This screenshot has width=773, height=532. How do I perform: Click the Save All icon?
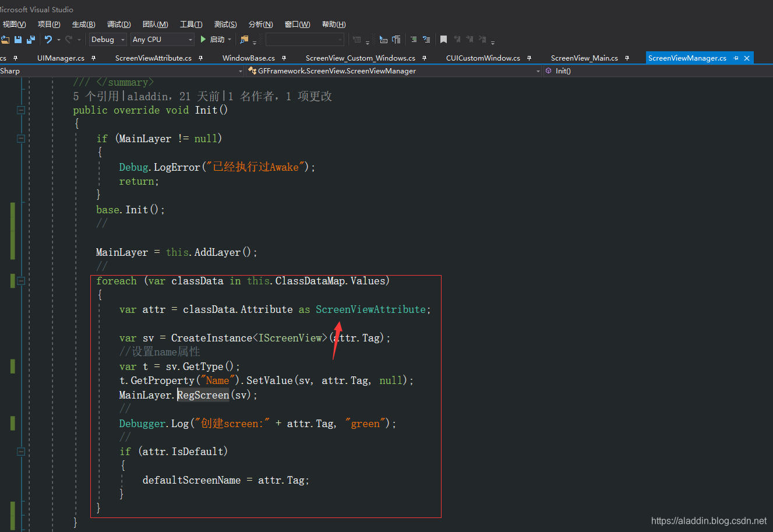31,40
